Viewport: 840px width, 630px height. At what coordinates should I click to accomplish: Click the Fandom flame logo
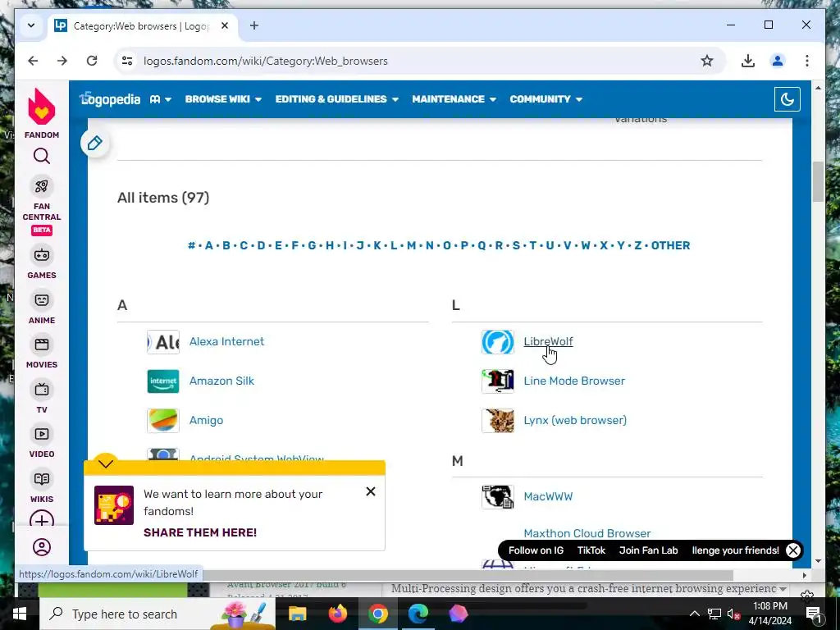(x=41, y=107)
